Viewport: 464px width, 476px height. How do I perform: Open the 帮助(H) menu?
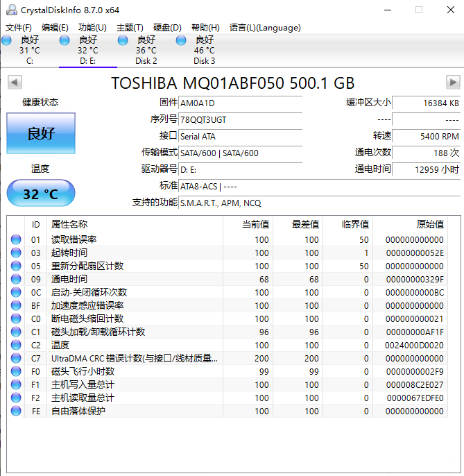click(x=205, y=28)
